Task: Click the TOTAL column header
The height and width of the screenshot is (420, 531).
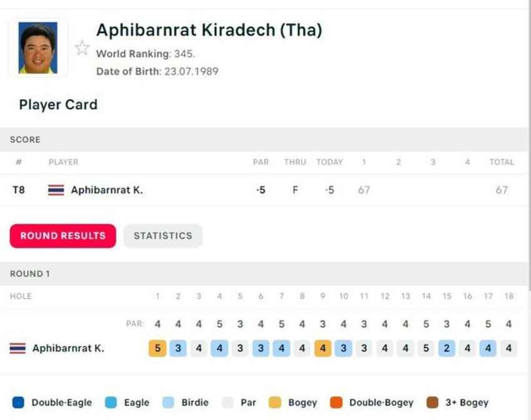Action: pos(502,162)
